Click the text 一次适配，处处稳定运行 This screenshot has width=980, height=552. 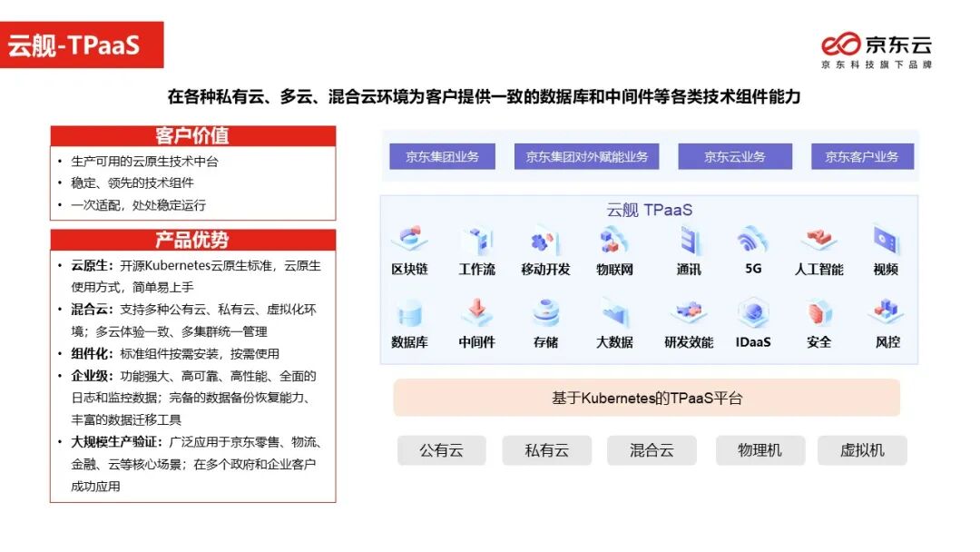138,205
